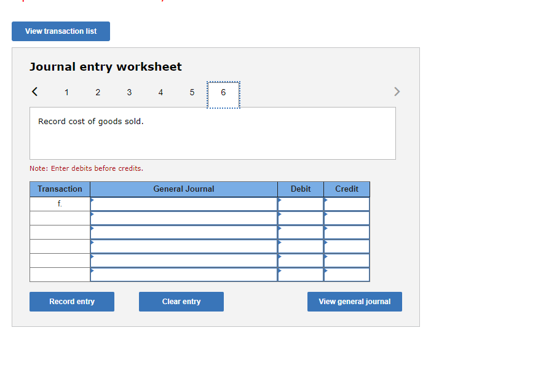This screenshot has width=538, height=392.
Task: Open account dropdown in fourth journal row
Action: 183,245
